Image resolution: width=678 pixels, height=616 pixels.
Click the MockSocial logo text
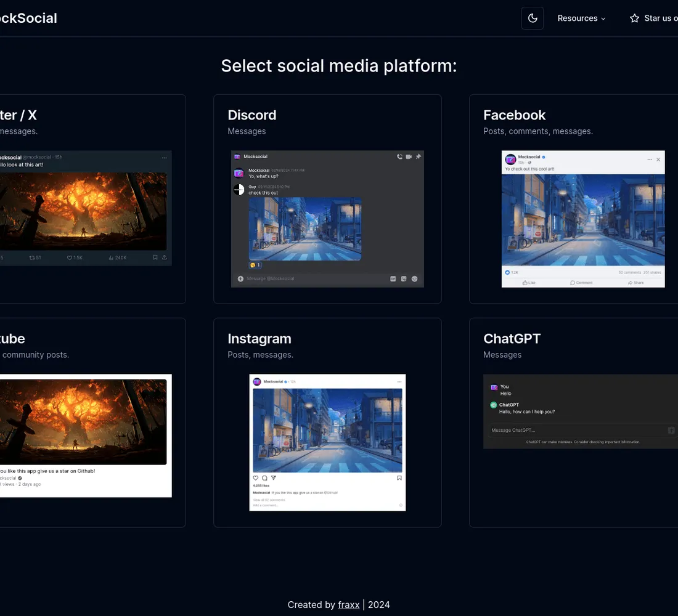coord(28,18)
